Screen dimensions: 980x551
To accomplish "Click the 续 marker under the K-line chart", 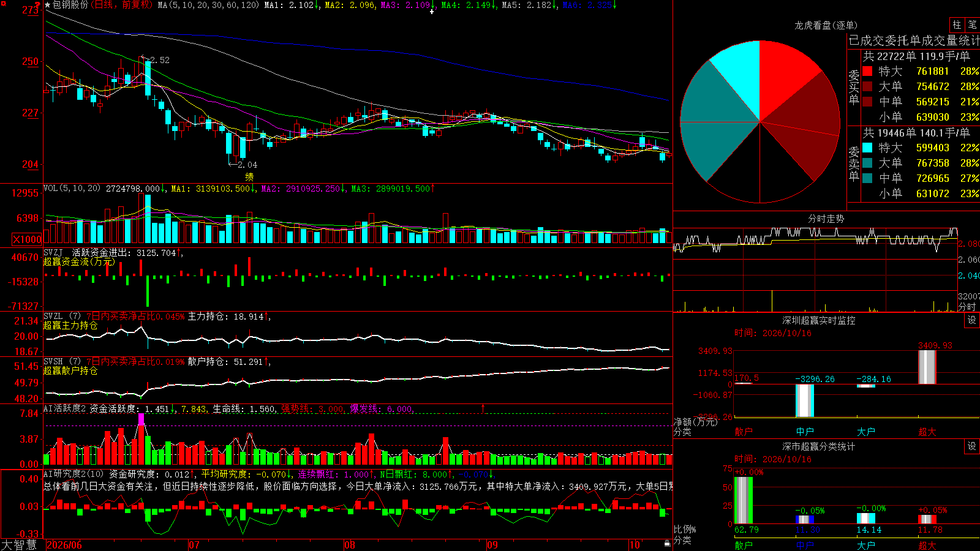I will (x=249, y=176).
